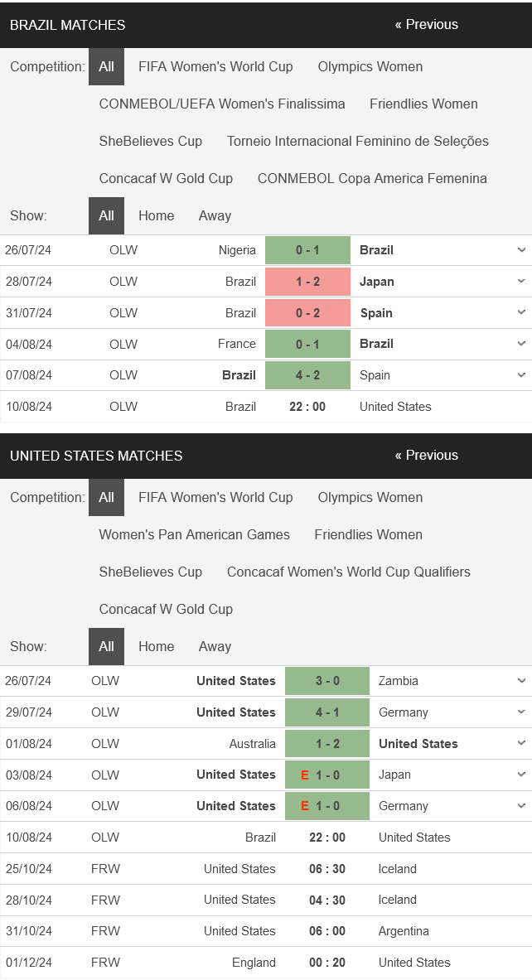
Task: Click chevron beside France vs Brazil
Action: click(x=521, y=344)
